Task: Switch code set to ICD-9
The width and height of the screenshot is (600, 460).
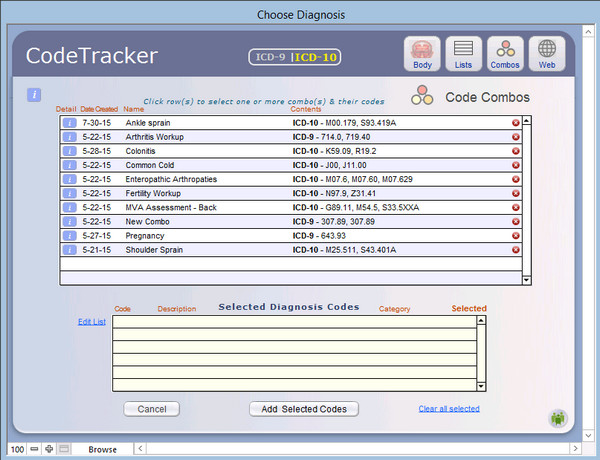Action: pos(270,57)
